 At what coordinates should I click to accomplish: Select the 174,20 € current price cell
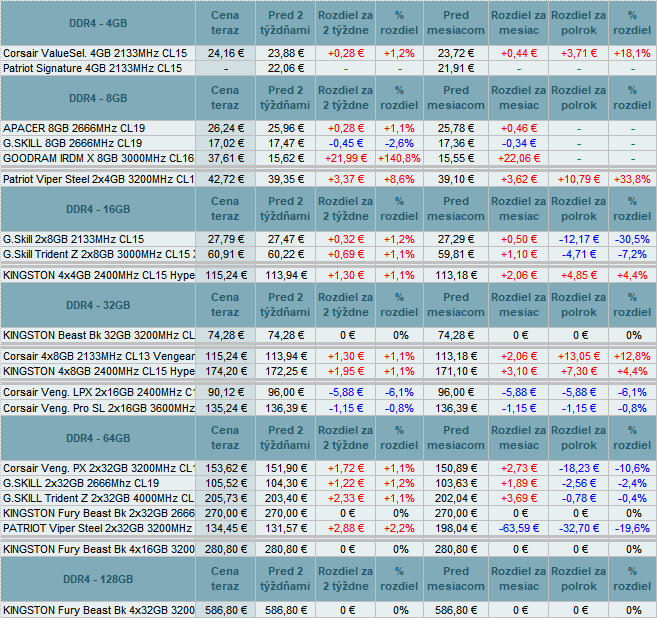click(x=225, y=371)
